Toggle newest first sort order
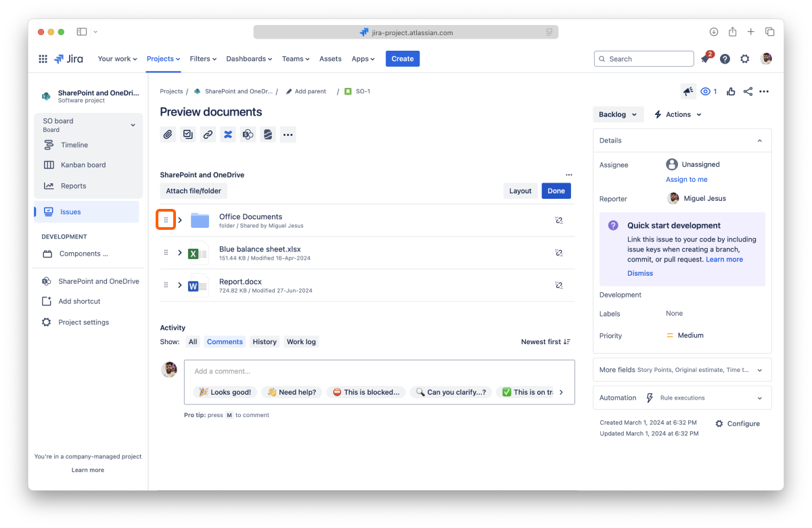812x528 pixels. 545,342
